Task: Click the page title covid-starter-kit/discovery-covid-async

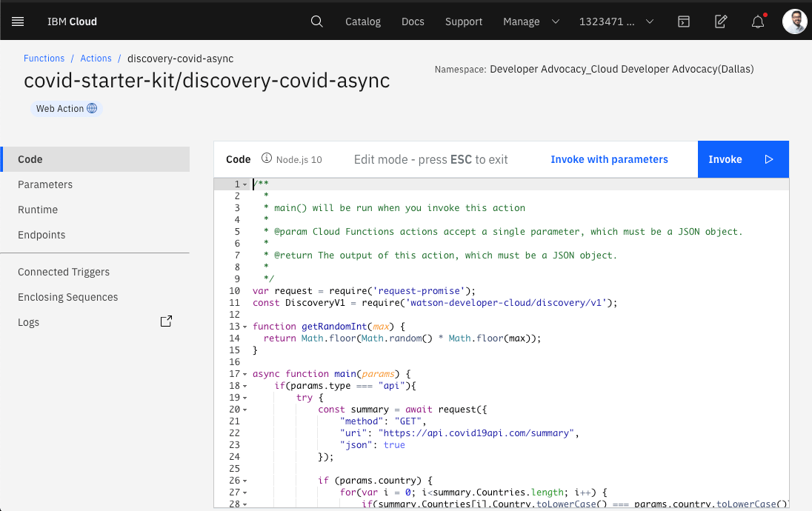Action: point(207,81)
